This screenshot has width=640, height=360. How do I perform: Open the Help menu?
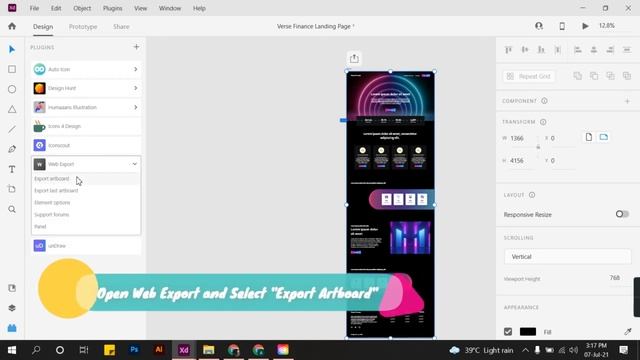click(199, 8)
